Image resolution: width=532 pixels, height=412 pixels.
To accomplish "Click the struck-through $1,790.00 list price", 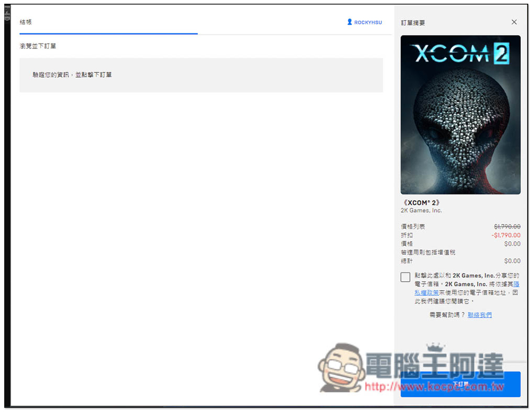I will tap(507, 226).
